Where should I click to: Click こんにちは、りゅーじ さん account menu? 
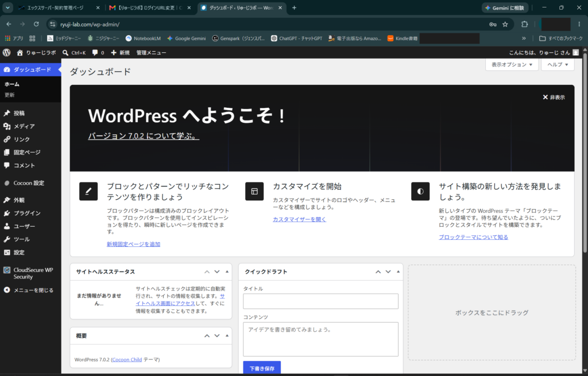pyautogui.click(x=544, y=52)
